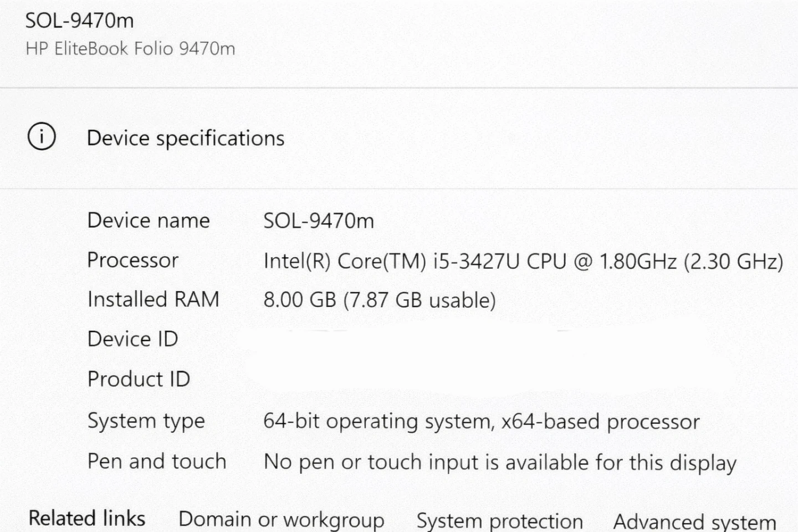Click the Processor label

tap(133, 260)
